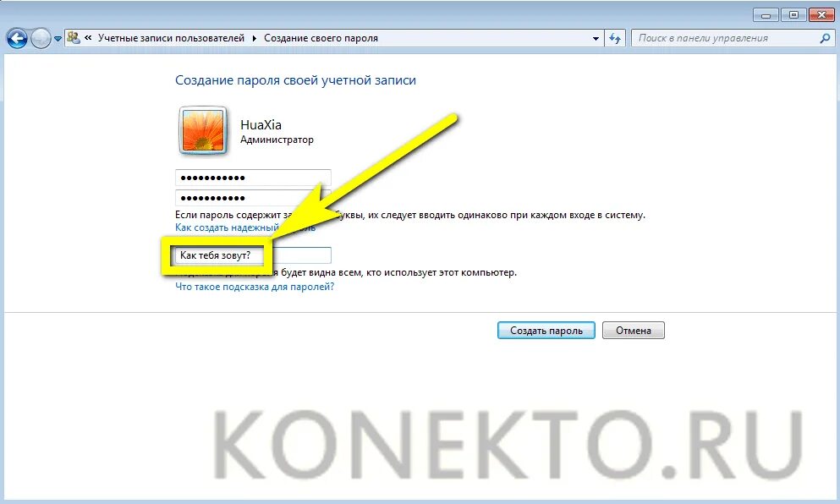Image resolution: width=840 pixels, height=504 pixels.
Task: Open the 'Учетные записи пользователей' breadcrumb
Action: coord(171,38)
